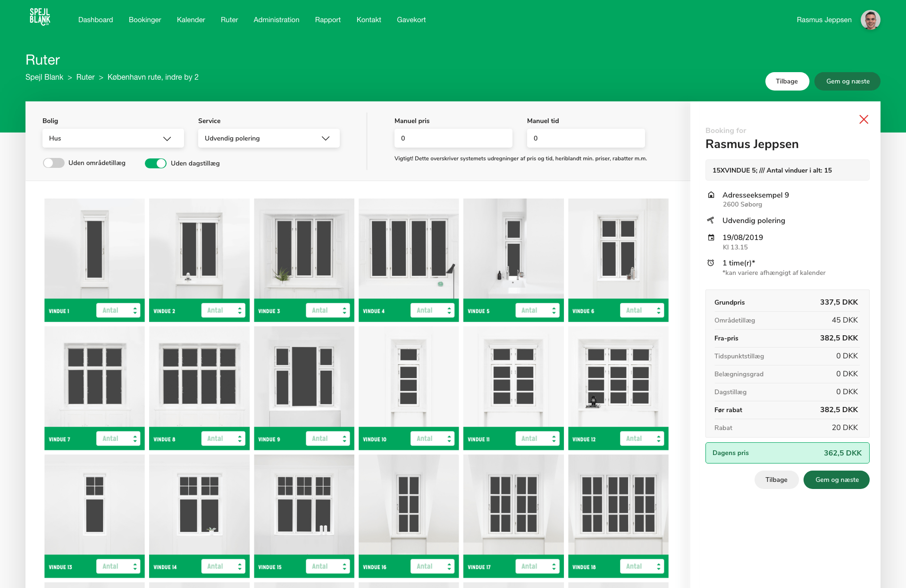Click the Dagens pris 362,5 DKK row

point(787,453)
